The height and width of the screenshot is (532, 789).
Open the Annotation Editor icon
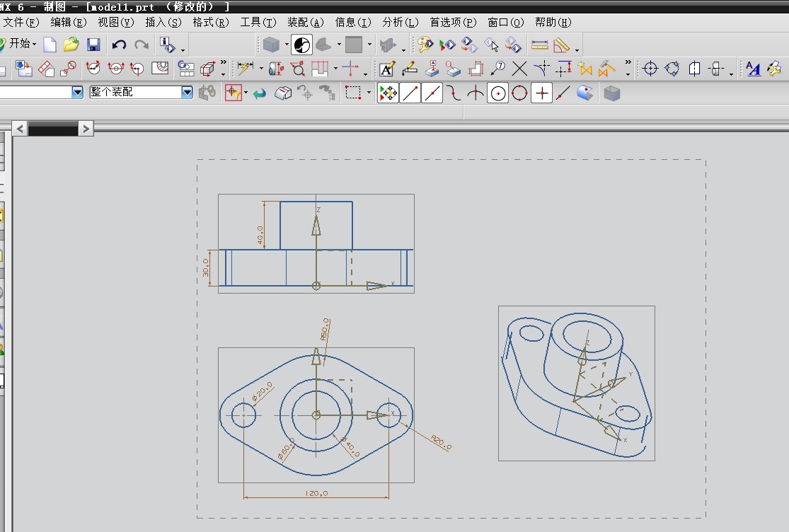(x=387, y=69)
